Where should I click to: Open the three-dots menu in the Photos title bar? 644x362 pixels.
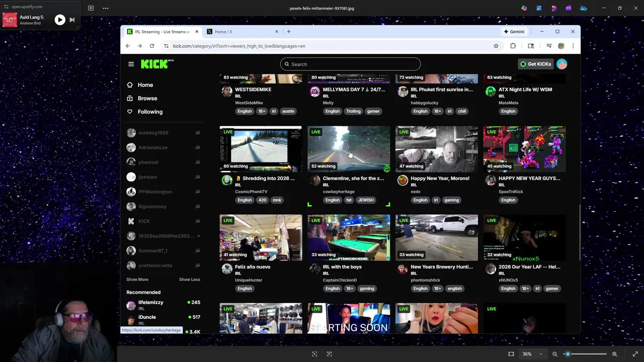(106, 8)
